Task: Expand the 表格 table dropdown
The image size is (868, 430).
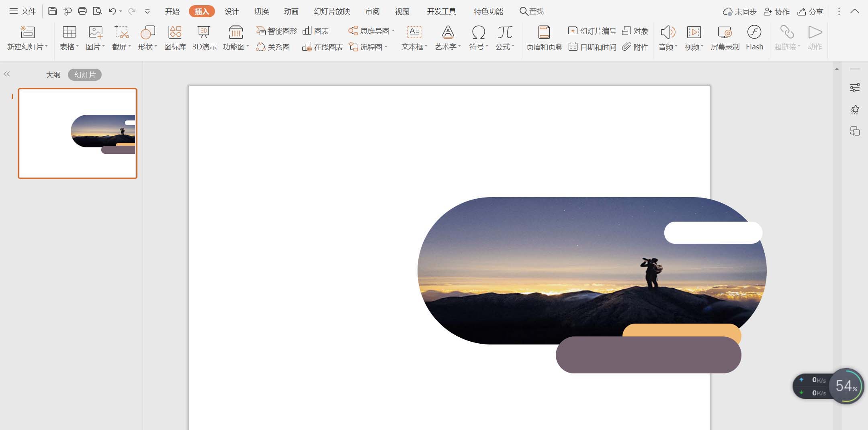Action: click(x=69, y=47)
